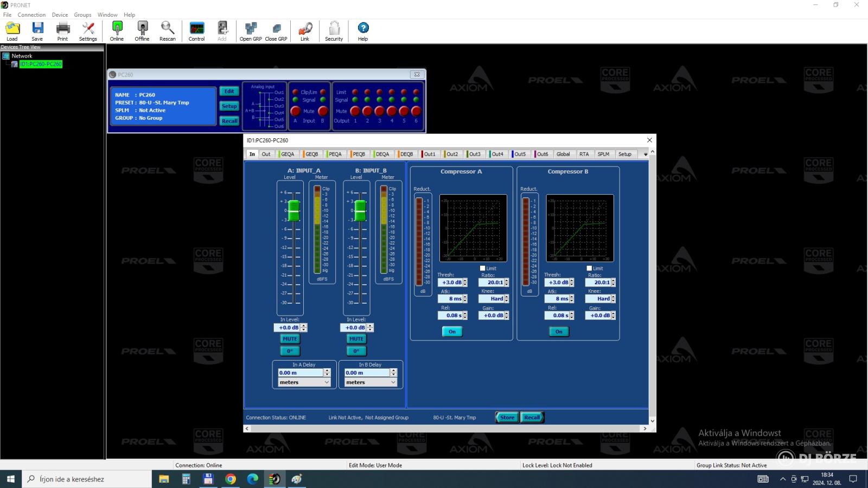
Task: Open In B Delay meters unit dropdown
Action: [371, 382]
